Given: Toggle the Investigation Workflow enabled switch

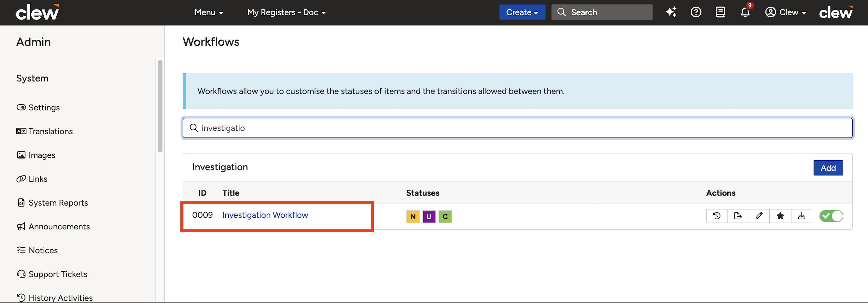Looking at the screenshot, I should pos(831,216).
